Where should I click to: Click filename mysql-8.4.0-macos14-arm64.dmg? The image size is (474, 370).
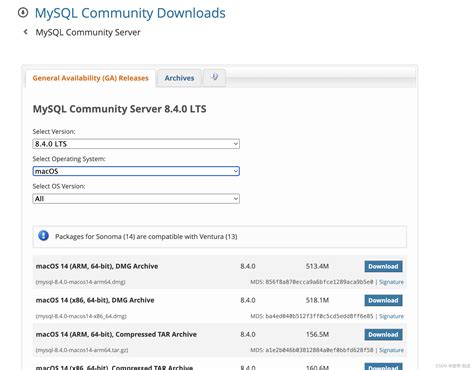(80, 282)
